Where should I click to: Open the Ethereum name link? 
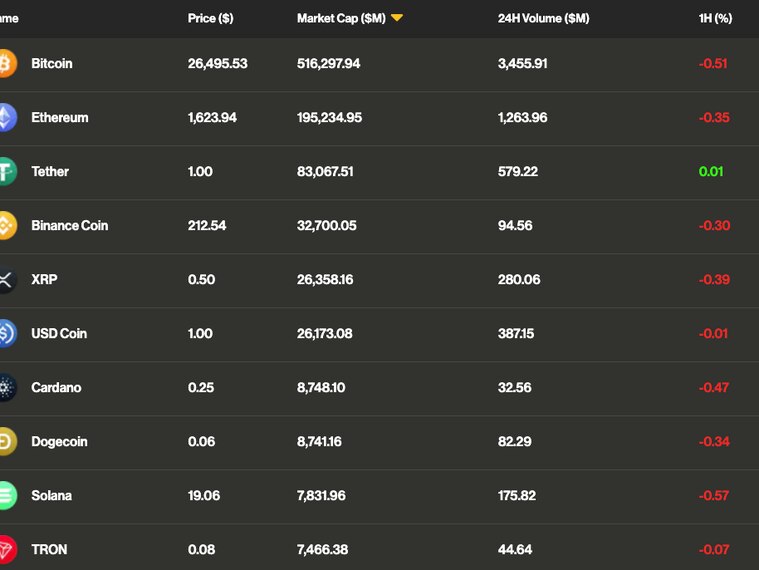(59, 117)
